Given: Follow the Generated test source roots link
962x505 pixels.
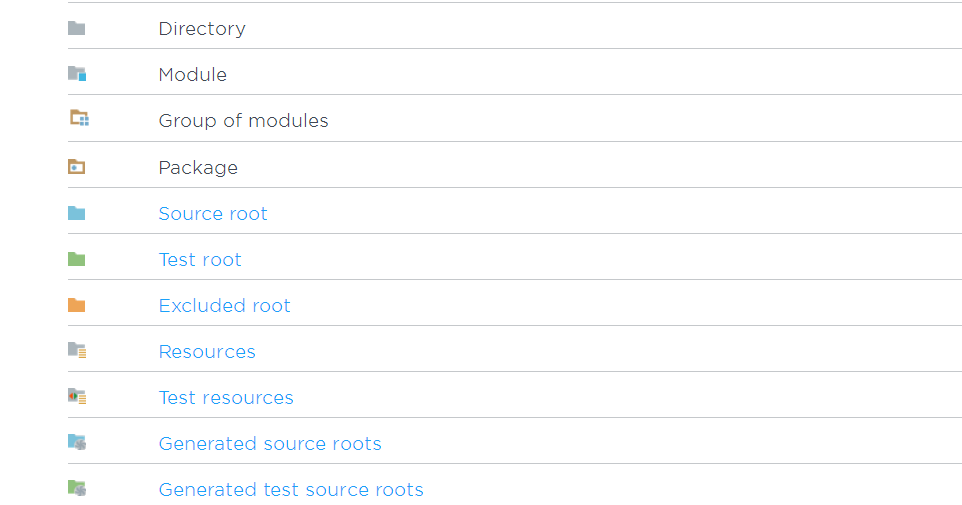Looking at the screenshot, I should pyautogui.click(x=291, y=490).
